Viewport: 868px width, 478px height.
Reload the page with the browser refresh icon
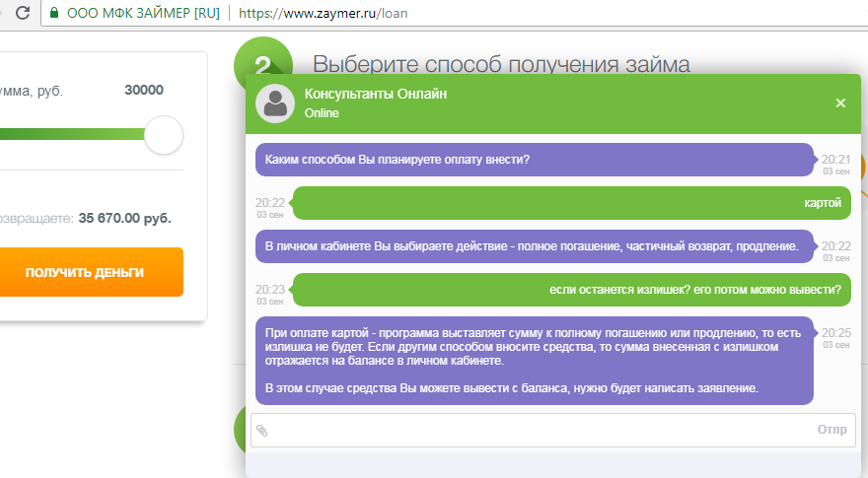click(x=22, y=14)
